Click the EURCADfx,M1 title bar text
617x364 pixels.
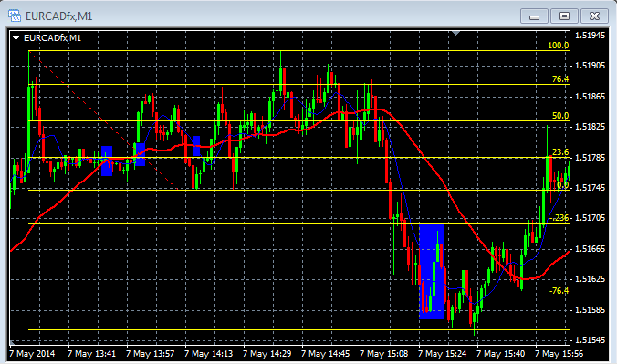(59, 16)
